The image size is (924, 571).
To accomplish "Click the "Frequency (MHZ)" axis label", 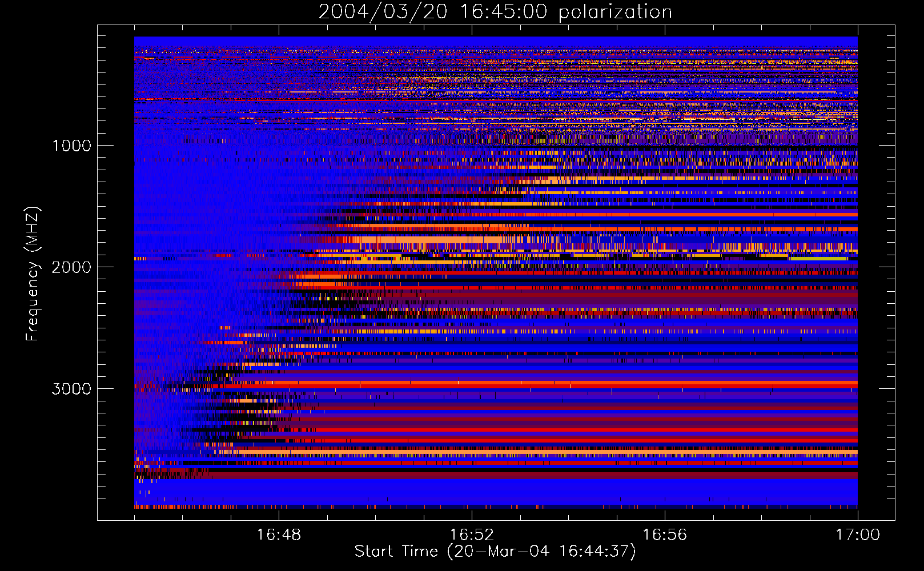I will pos(33,274).
